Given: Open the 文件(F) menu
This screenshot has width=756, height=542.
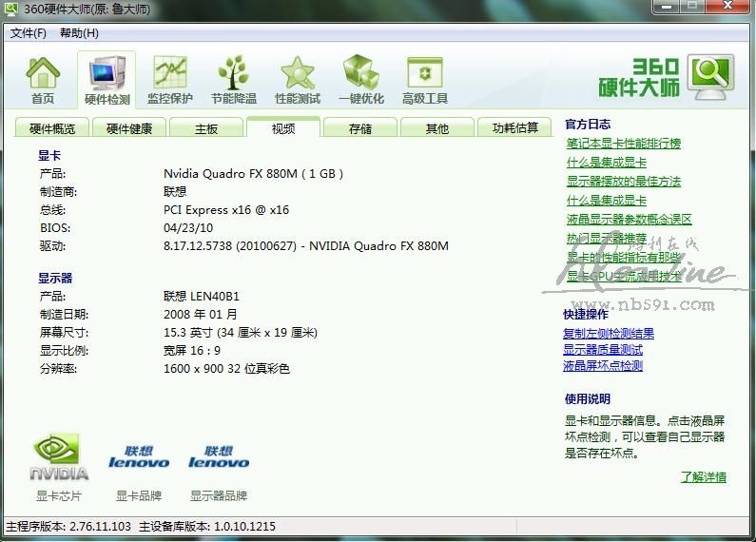Looking at the screenshot, I should tap(29, 33).
